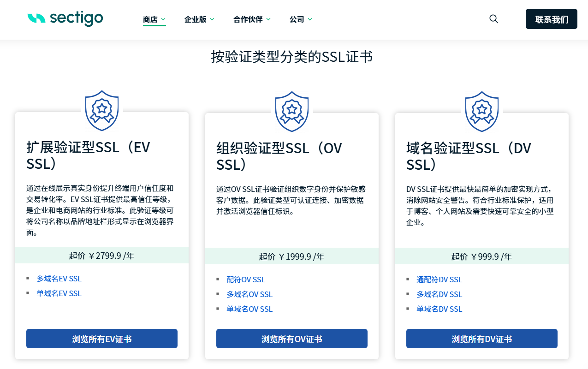Open the 单域名EV SSL link

click(59, 293)
